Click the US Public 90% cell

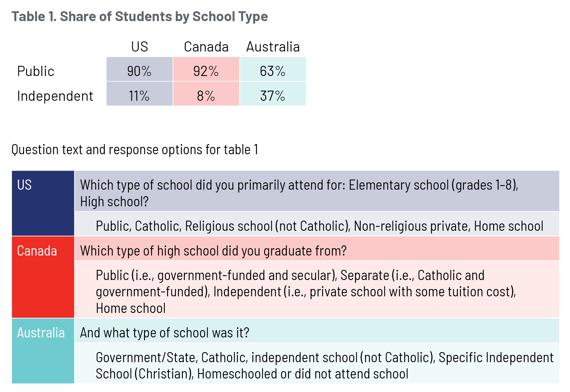tap(139, 71)
